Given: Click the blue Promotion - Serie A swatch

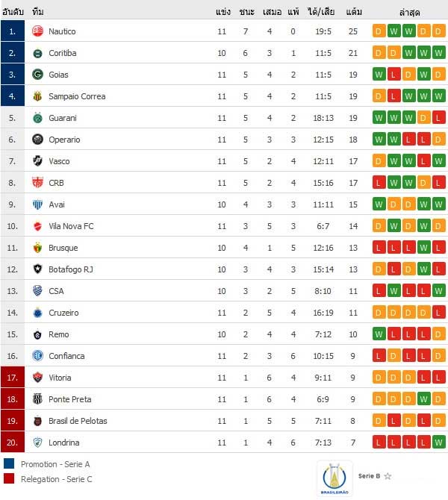Looking at the screenshot, I should pos(9,463).
